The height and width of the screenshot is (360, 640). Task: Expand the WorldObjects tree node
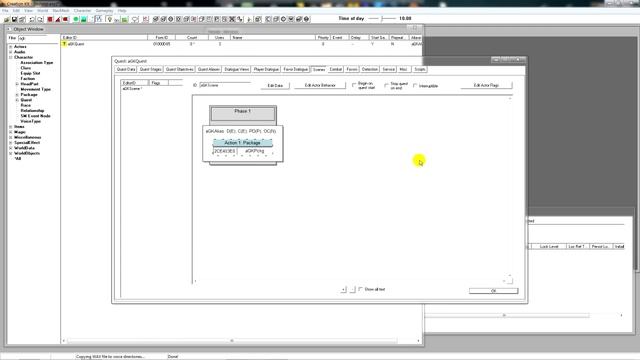pyautogui.click(x=11, y=153)
